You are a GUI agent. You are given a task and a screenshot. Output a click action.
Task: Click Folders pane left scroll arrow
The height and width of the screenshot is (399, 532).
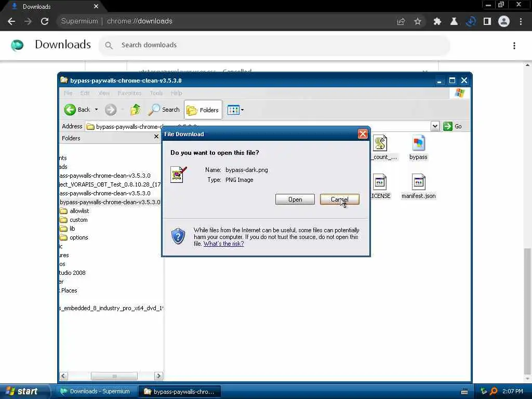point(63,376)
